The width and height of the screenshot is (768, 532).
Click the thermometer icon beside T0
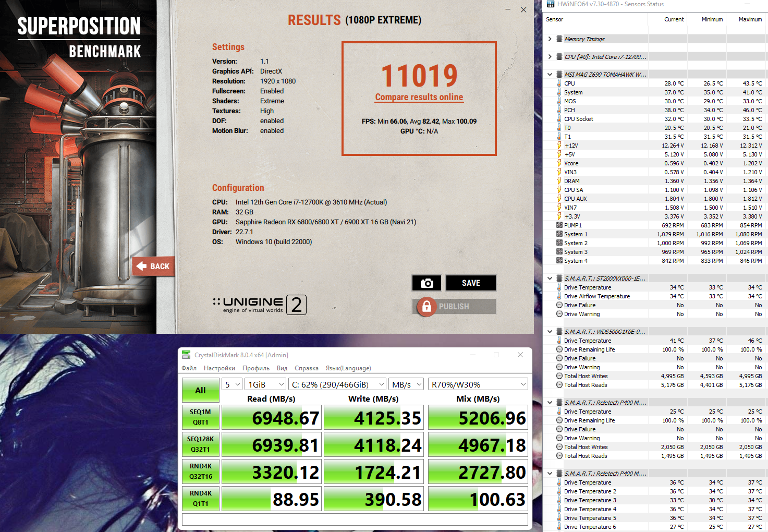pos(559,128)
